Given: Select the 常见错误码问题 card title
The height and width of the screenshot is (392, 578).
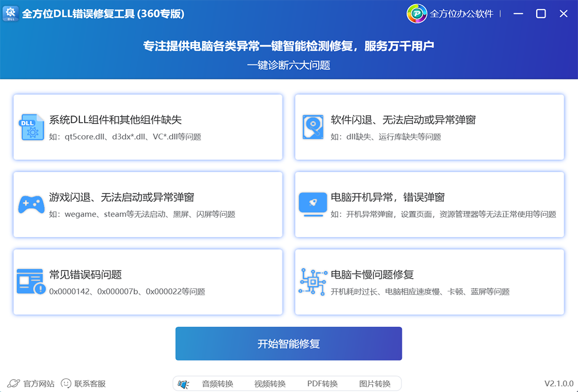Looking at the screenshot, I should [x=85, y=274].
